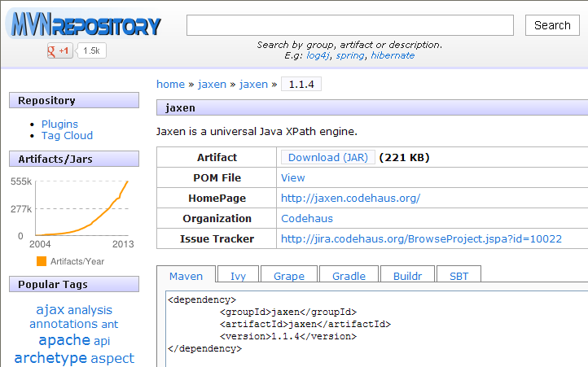
Task: Click the orange Artifacts/Year legend swatch
Action: point(41,261)
